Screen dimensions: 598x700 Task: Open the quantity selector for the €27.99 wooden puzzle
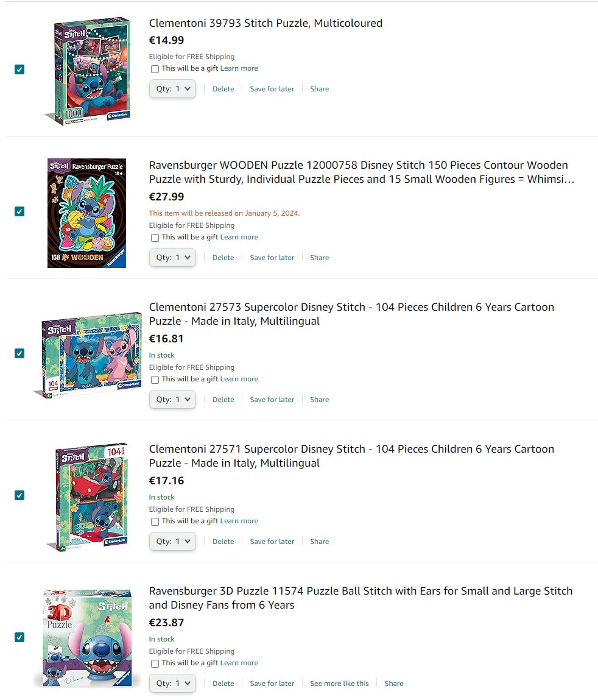click(x=173, y=258)
